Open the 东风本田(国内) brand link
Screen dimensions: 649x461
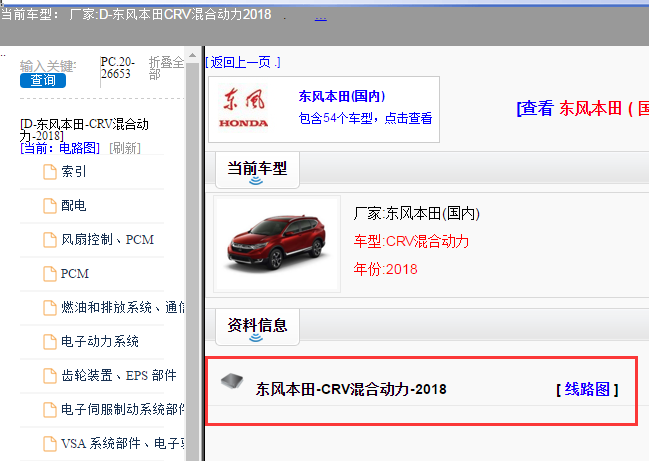coord(342,96)
